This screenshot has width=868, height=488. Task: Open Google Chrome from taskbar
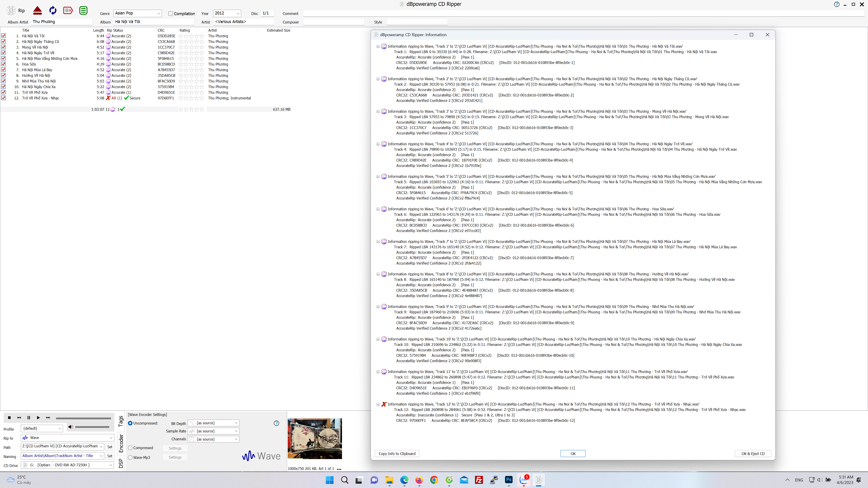click(x=434, y=480)
